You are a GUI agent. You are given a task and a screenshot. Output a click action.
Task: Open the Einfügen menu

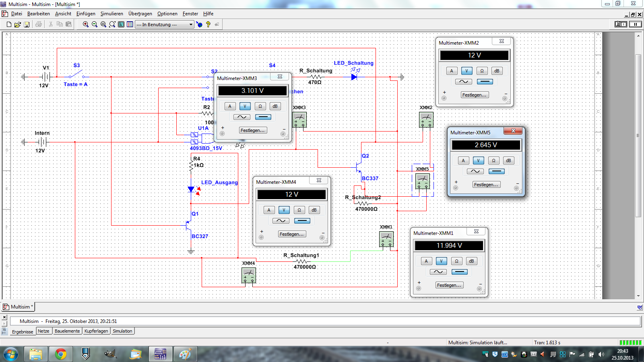click(86, 14)
